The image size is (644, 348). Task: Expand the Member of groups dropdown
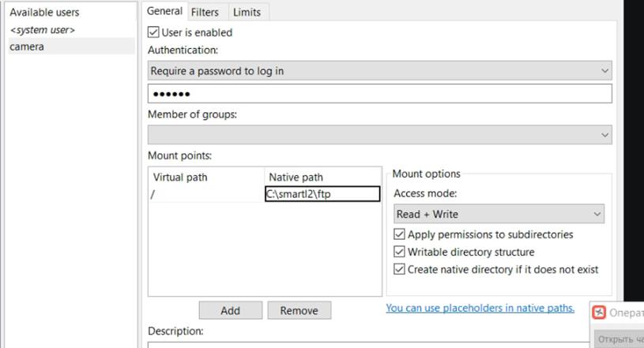[379, 135]
